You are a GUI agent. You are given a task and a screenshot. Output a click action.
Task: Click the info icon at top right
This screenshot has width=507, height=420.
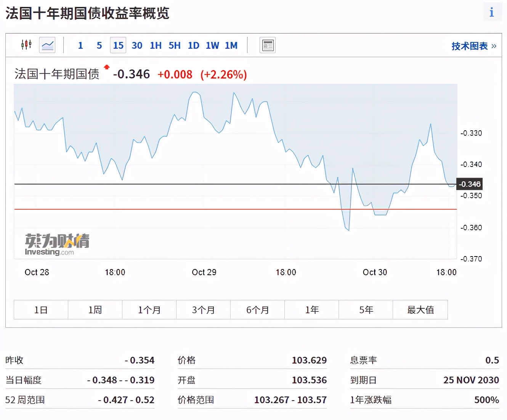pyautogui.click(x=492, y=12)
